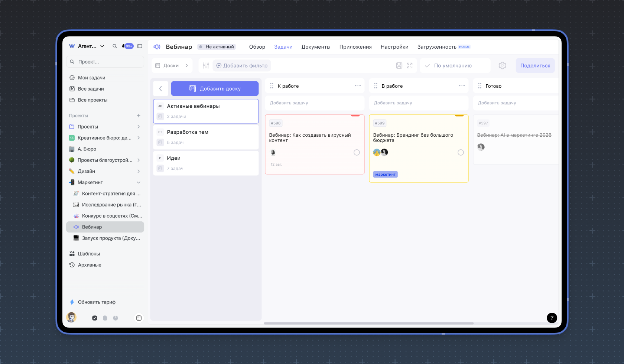Mark task #598 complete via circle

tap(357, 153)
